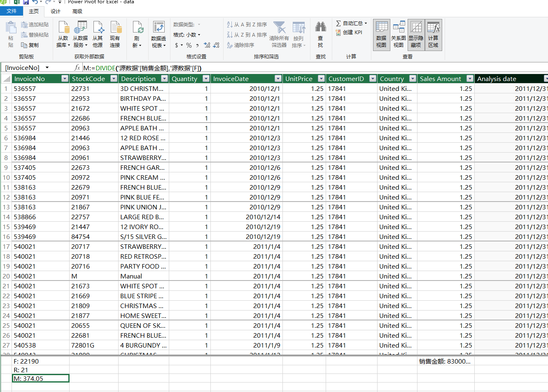The height and width of the screenshot is (392, 548).
Task: Open the 文件 menu tab
Action: click(x=12, y=11)
